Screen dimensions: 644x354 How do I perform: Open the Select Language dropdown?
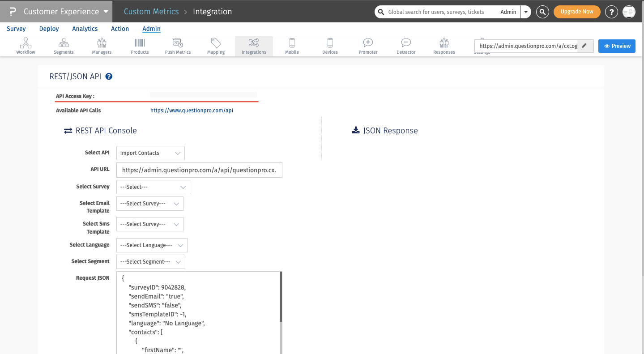[151, 245]
